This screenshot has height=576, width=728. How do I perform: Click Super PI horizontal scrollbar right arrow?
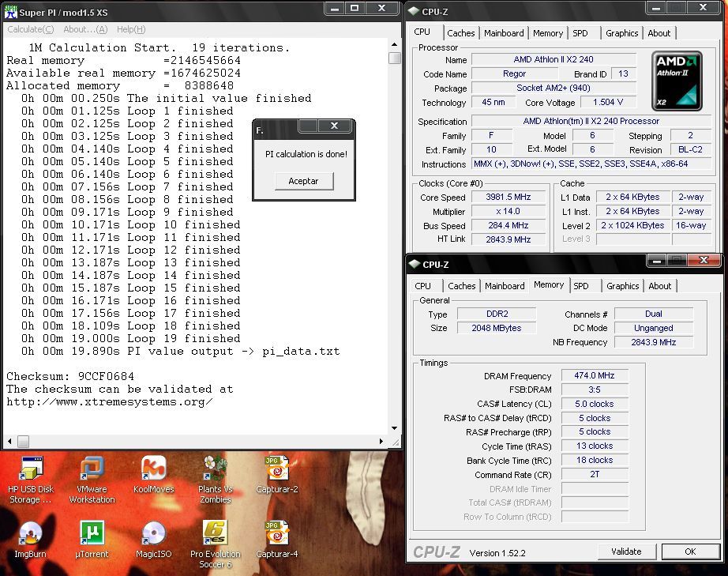381,441
